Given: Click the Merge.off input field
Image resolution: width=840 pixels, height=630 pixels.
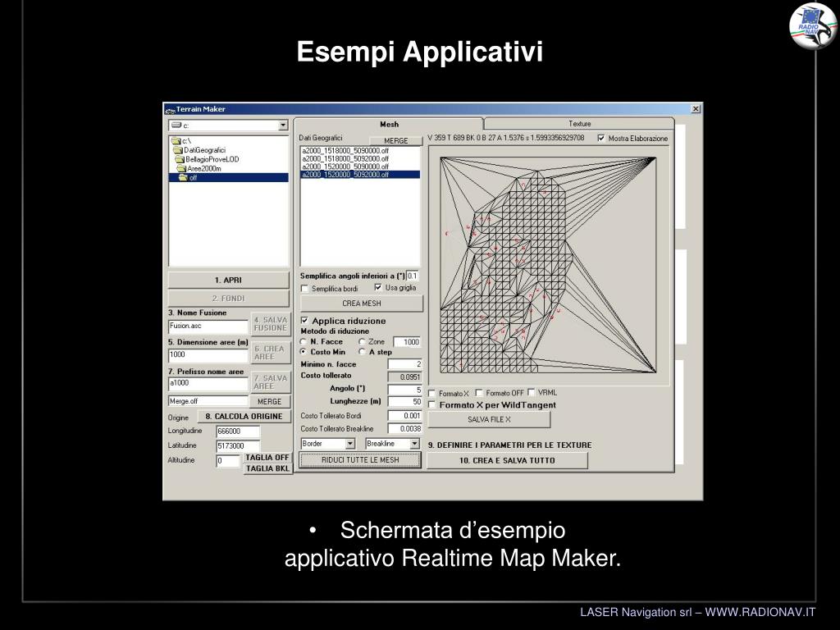Looking at the screenshot, I should point(208,401).
